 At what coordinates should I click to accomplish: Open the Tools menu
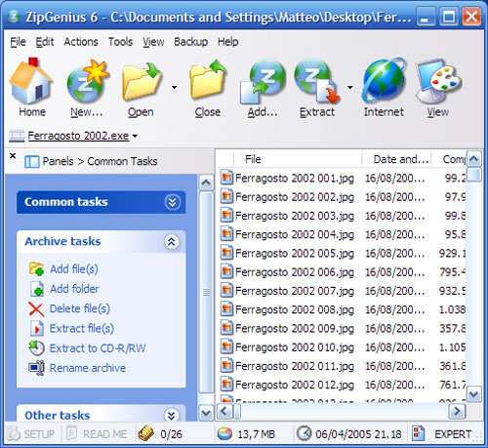coord(120,42)
